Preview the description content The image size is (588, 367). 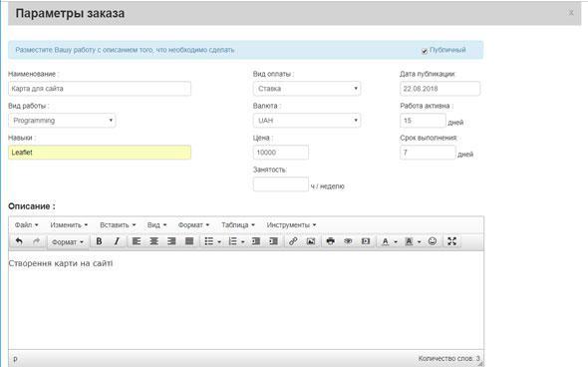(348, 241)
